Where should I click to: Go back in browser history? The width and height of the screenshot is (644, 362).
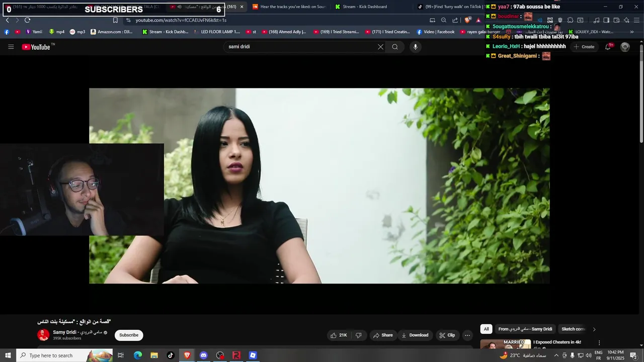point(7,20)
